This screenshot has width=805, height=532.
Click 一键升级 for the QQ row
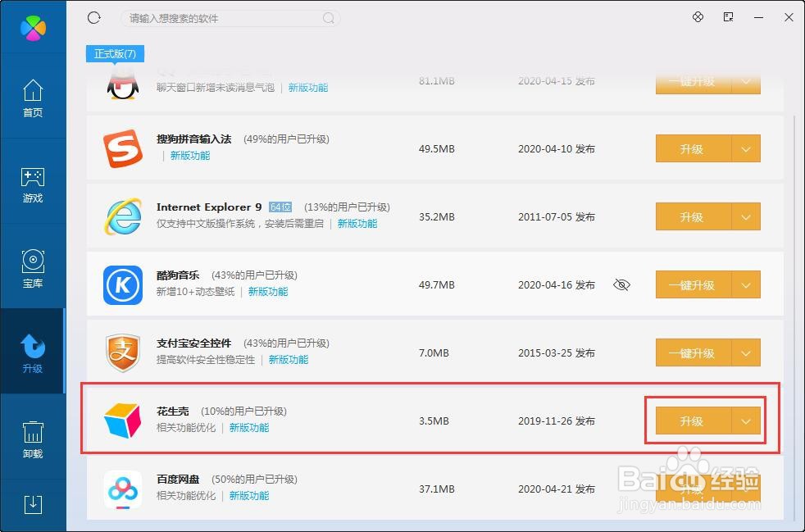coord(693,83)
